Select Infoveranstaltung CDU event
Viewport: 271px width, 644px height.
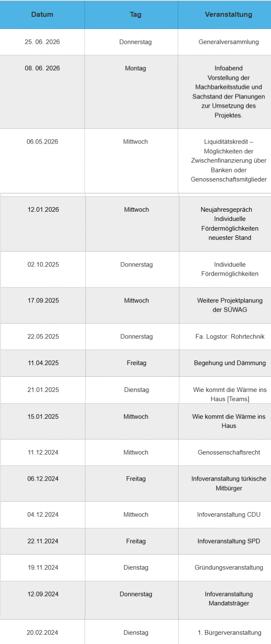229,515
